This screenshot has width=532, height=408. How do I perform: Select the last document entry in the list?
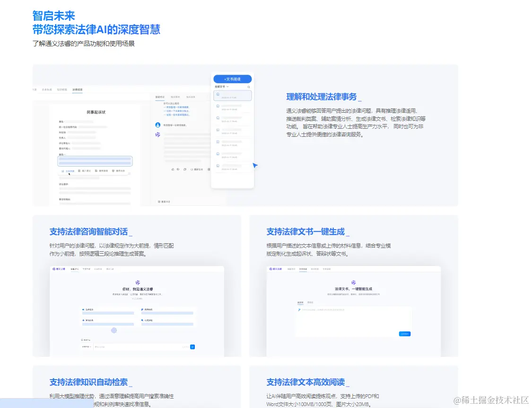coord(232,167)
